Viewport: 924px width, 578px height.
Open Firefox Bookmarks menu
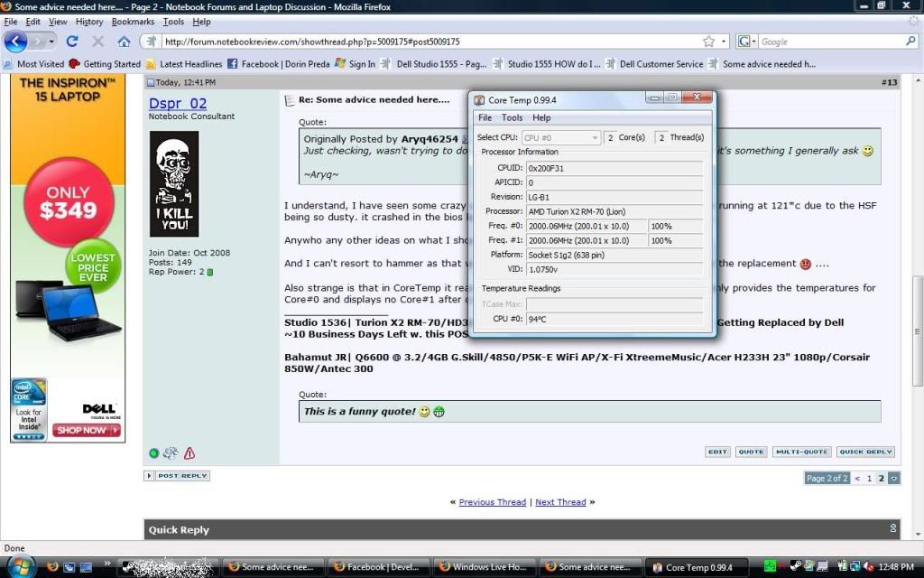pyautogui.click(x=133, y=22)
